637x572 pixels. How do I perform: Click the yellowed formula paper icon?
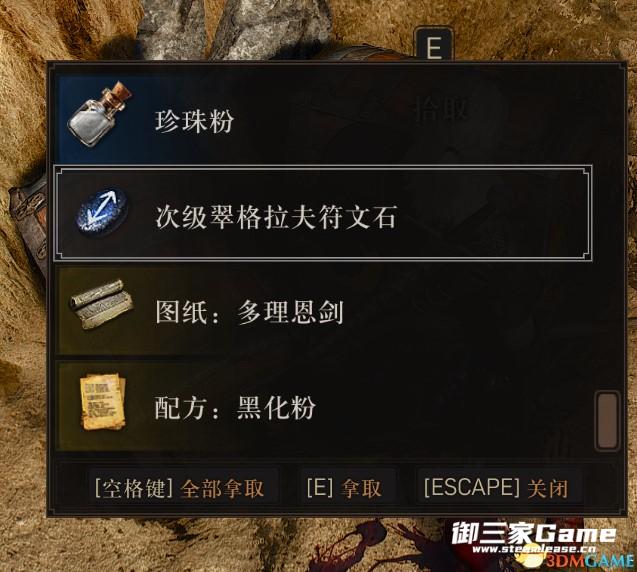coord(103,402)
